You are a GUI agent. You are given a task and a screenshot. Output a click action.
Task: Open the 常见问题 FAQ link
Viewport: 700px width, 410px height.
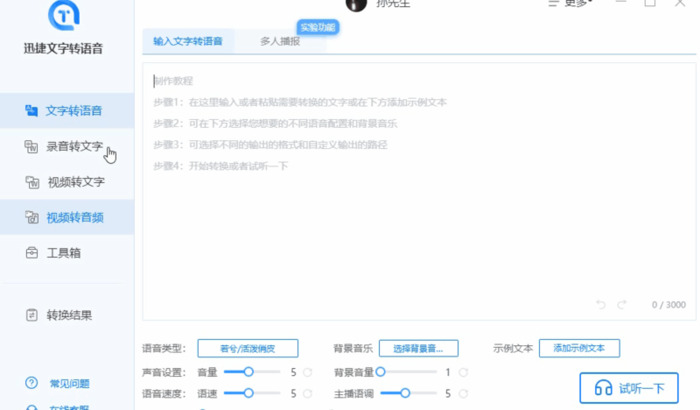pyautogui.click(x=70, y=383)
